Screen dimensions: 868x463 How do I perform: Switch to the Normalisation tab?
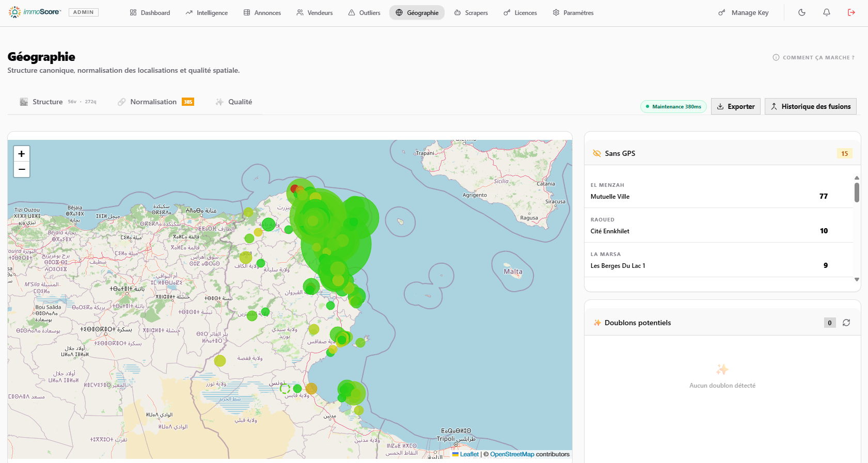[x=155, y=102]
